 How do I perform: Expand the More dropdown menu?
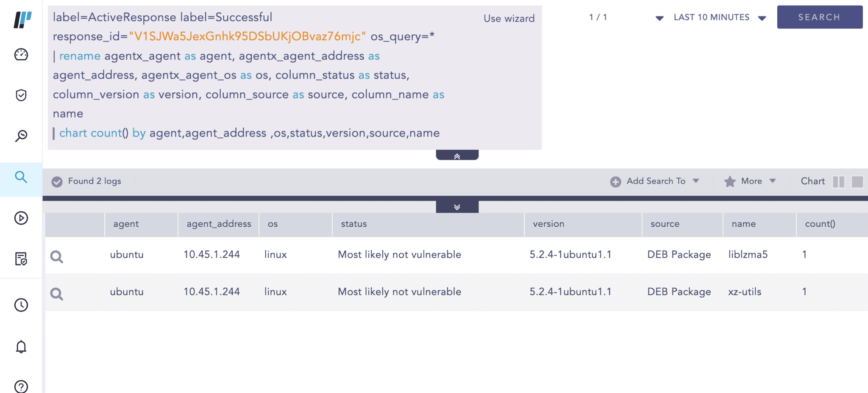[751, 181]
